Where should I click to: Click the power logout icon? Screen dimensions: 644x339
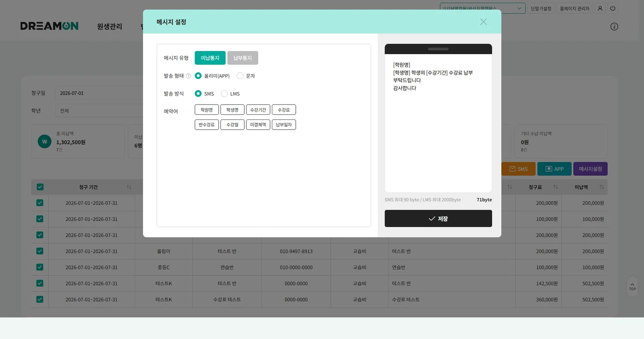click(x=612, y=8)
